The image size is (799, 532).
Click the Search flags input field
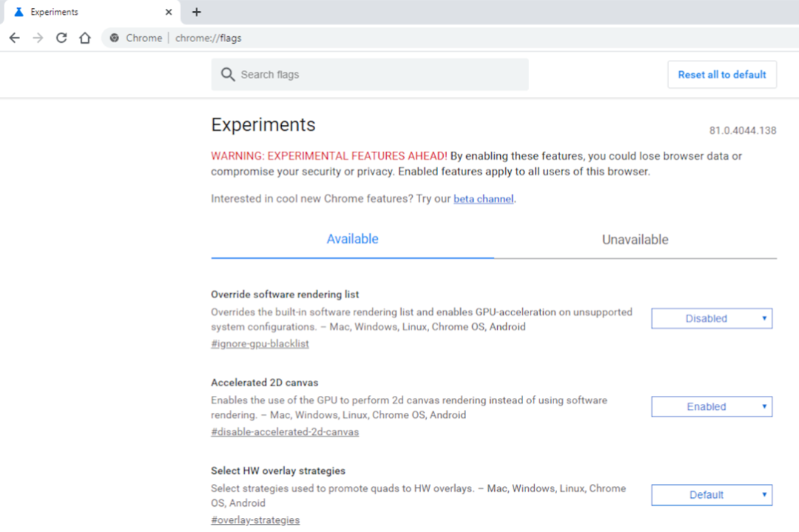click(377, 75)
